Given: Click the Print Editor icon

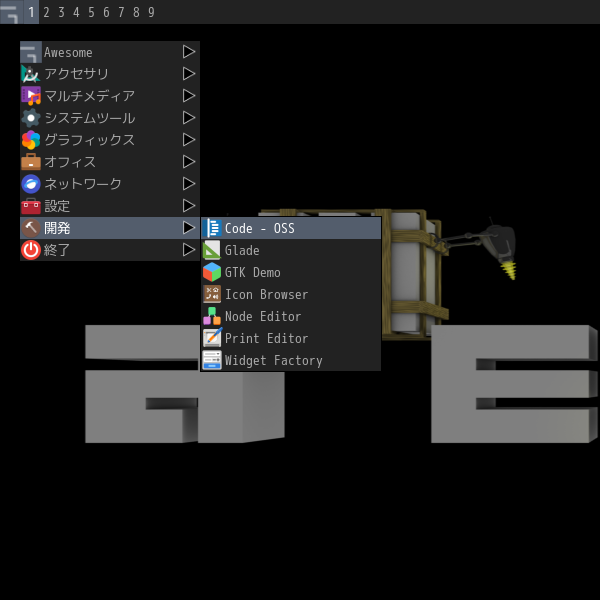Looking at the screenshot, I should [212, 338].
